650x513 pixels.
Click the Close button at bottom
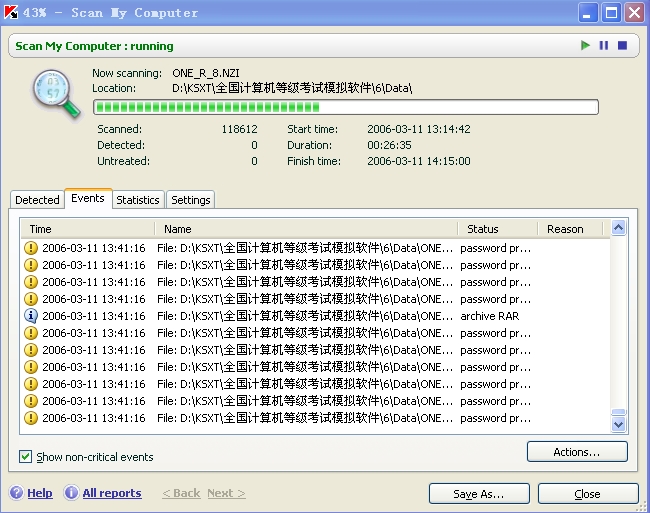click(x=588, y=494)
